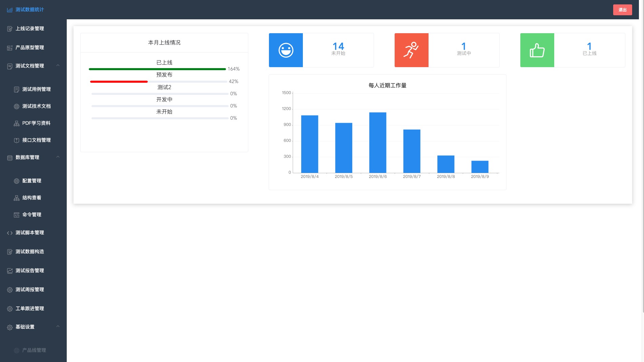Click the 2019/8/8 bar in the chart
644x362 pixels.
pyautogui.click(x=446, y=164)
